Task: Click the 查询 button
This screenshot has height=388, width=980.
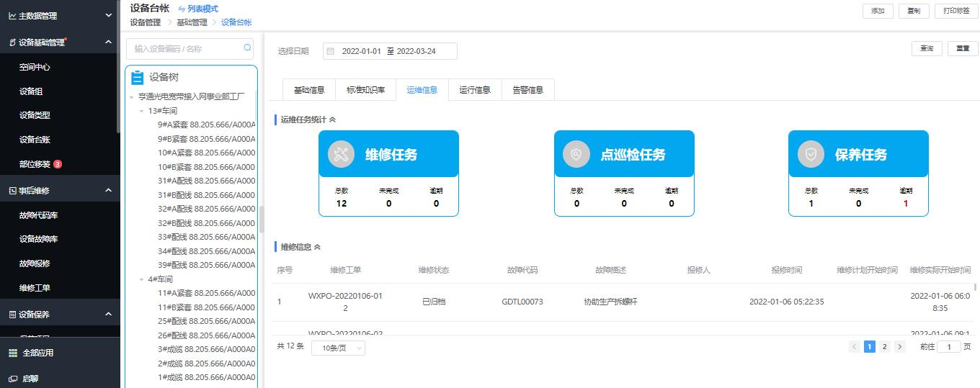Action: [927, 48]
